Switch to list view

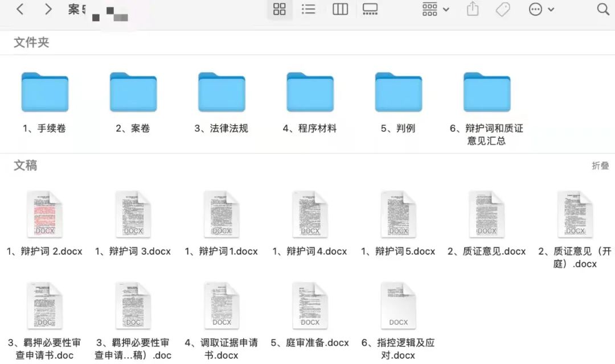point(309,9)
